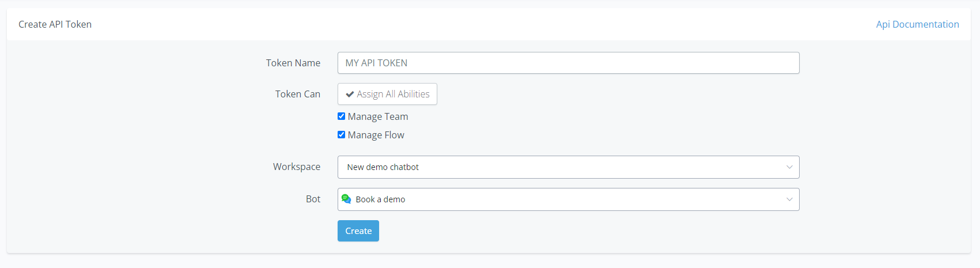
Task: Toggle the Manage Flow checkbox
Action: click(342, 135)
